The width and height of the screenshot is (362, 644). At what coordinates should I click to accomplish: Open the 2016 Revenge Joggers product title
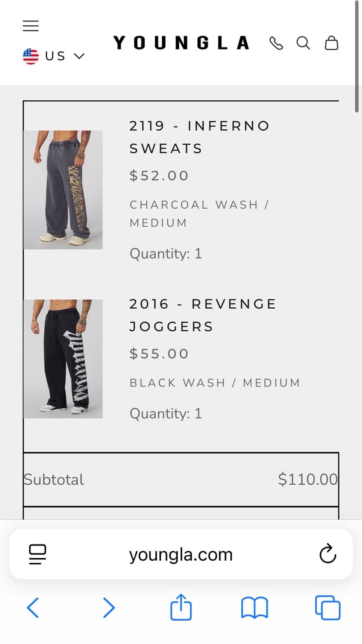click(x=203, y=315)
